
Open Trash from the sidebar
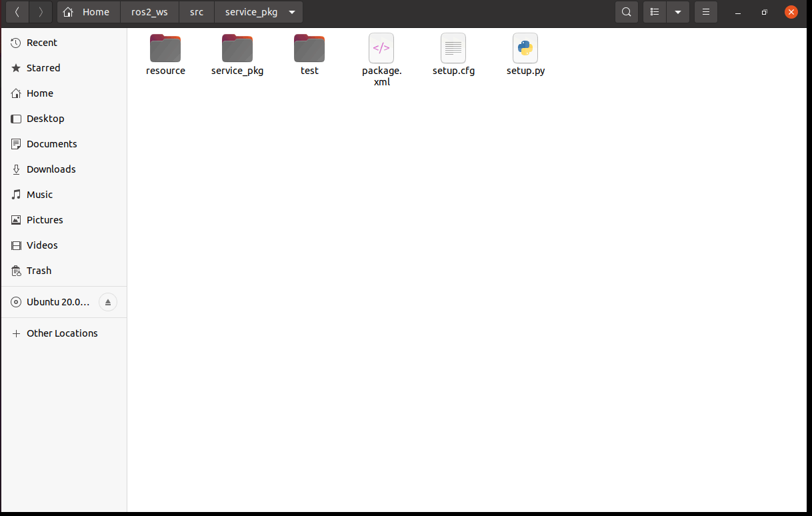[x=39, y=271]
